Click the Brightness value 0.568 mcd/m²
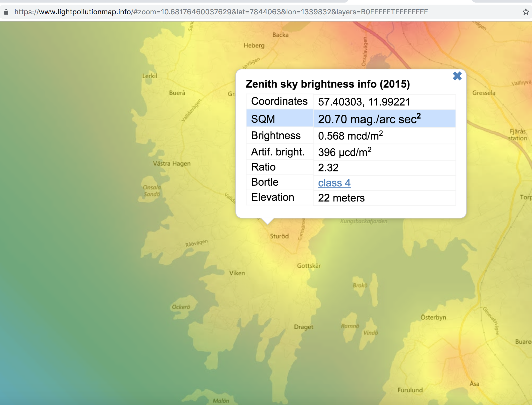The height and width of the screenshot is (405, 532). [350, 136]
